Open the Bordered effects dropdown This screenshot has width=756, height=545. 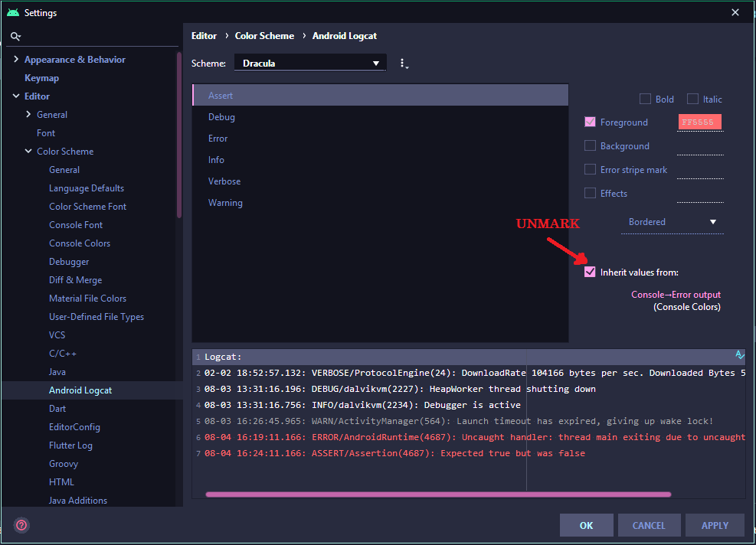(672, 222)
